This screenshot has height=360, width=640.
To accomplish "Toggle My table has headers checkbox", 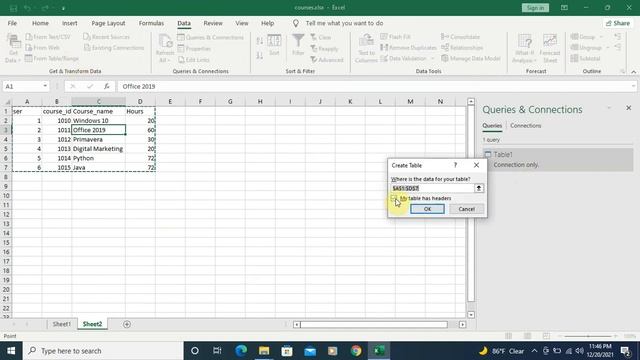I will 393,198.
